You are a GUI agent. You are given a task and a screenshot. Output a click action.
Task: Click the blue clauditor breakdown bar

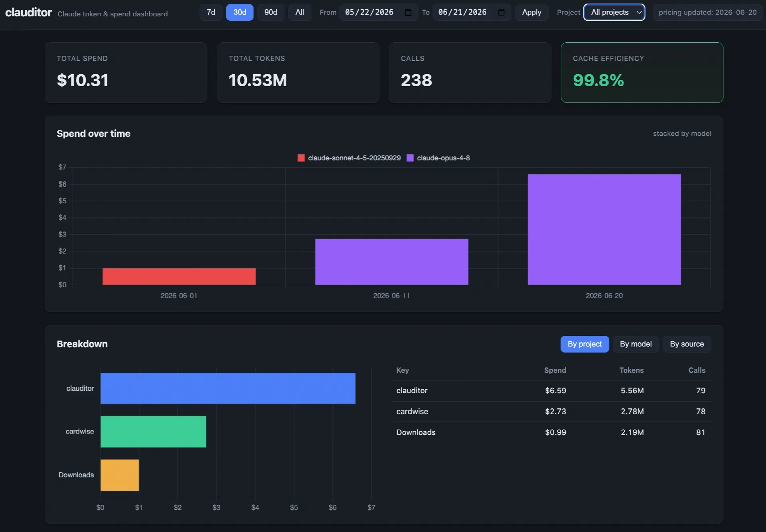point(228,388)
